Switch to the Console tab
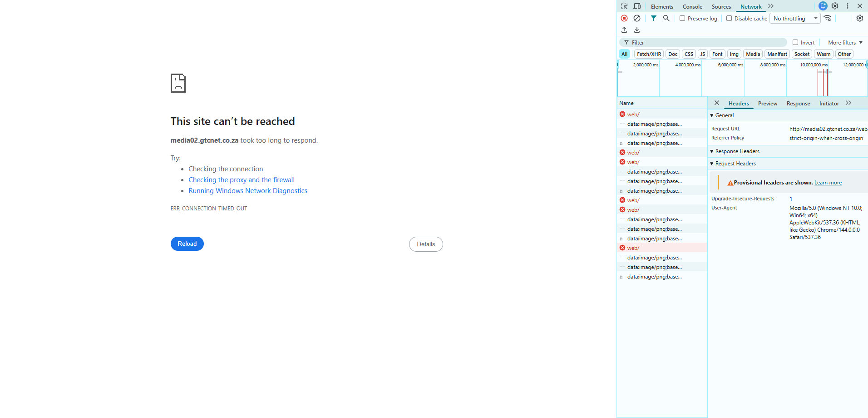 692,7
